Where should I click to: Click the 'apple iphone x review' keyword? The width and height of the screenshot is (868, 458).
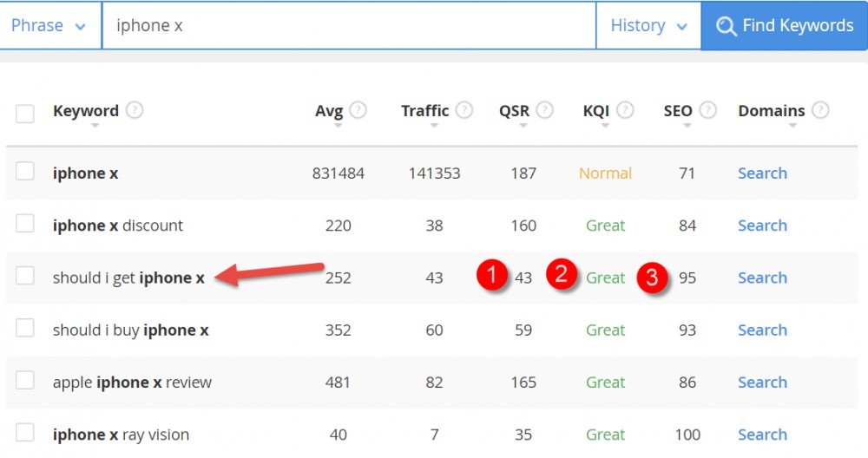[132, 383]
